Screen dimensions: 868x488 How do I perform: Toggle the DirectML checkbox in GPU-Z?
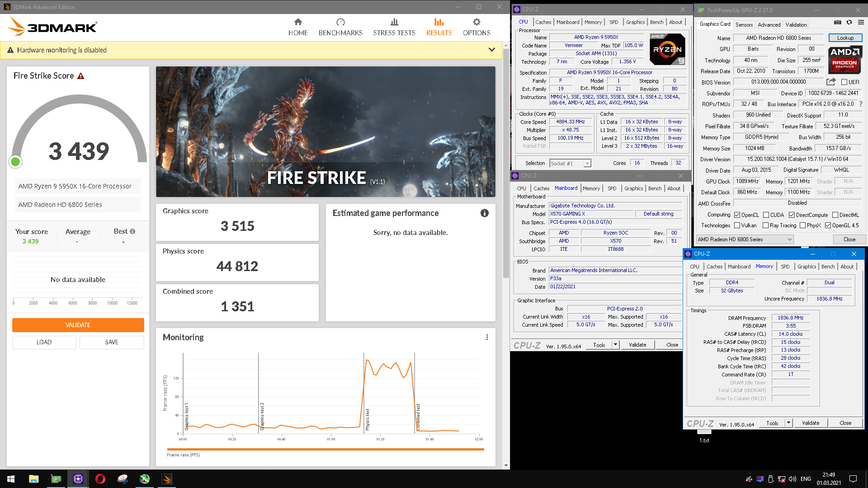coord(835,215)
